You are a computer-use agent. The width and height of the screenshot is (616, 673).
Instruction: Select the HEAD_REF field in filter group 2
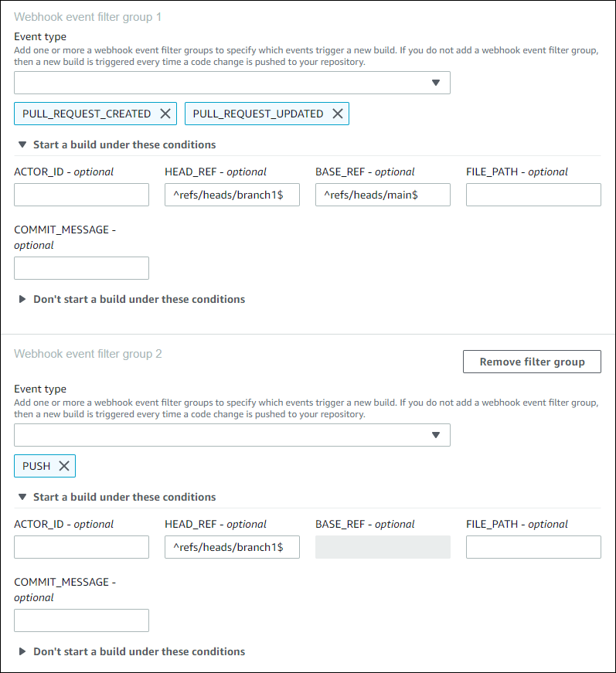coord(232,547)
